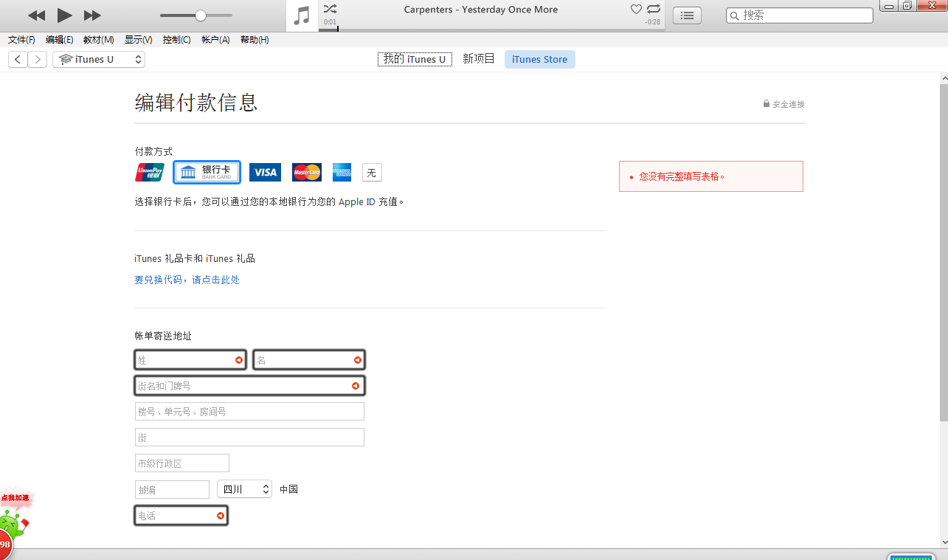948x560 pixels.
Task: Click the red 98 badge
Action: pyautogui.click(x=5, y=545)
